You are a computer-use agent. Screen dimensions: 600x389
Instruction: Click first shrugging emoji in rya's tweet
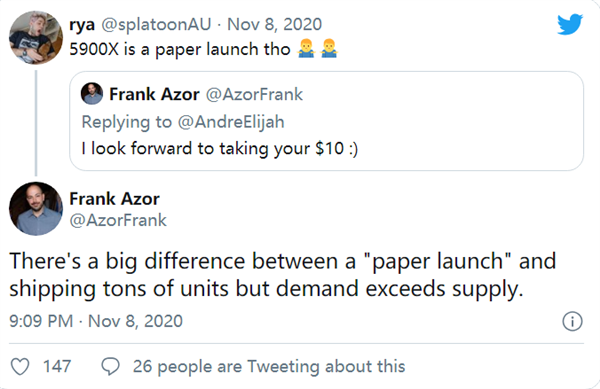[x=306, y=49]
